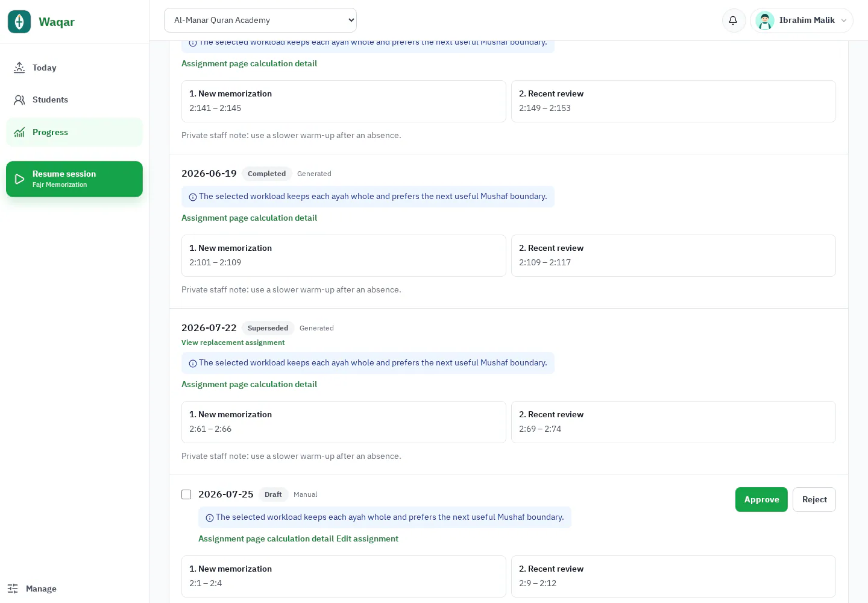Click the Manual source label
The width and height of the screenshot is (868, 603).
(x=305, y=494)
